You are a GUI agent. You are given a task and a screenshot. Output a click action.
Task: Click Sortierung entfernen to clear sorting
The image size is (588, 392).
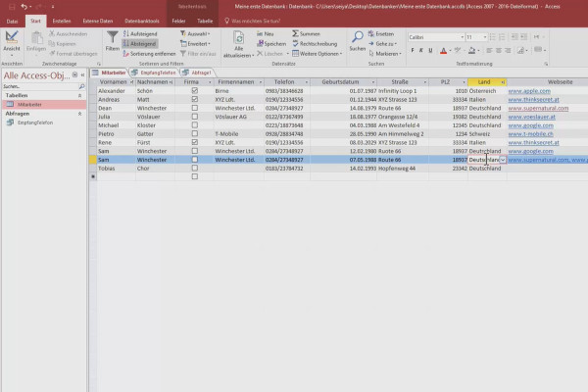coord(149,54)
